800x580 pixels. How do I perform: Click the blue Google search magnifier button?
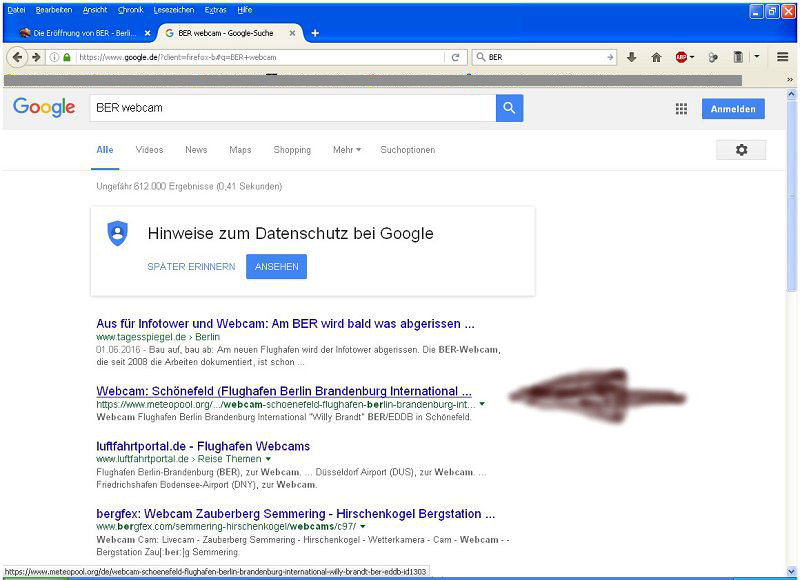[509, 108]
